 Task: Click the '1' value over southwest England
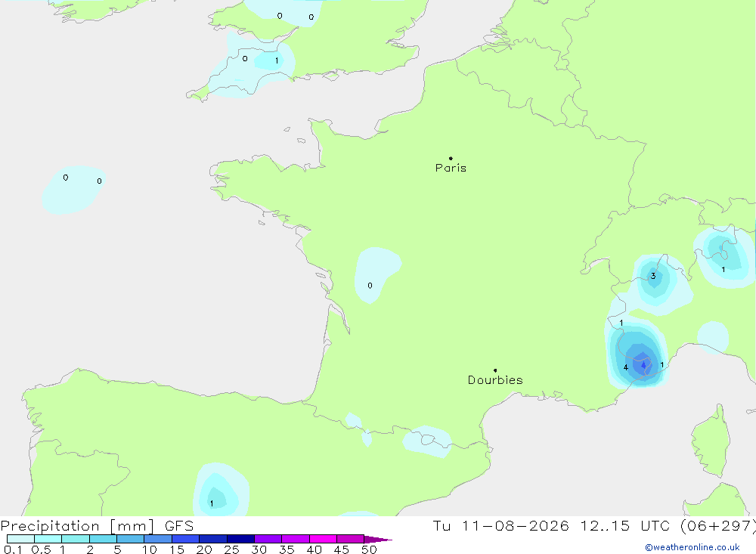click(276, 60)
